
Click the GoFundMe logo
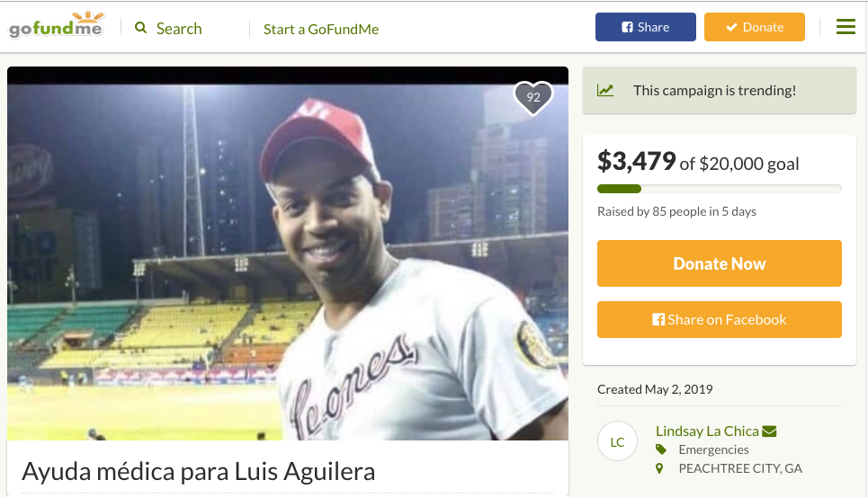57,25
